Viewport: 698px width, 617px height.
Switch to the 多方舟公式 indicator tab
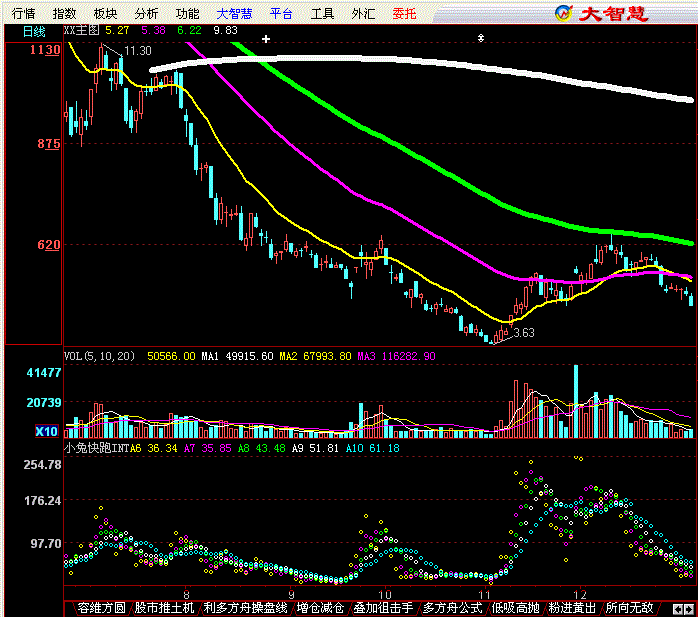tap(452, 608)
